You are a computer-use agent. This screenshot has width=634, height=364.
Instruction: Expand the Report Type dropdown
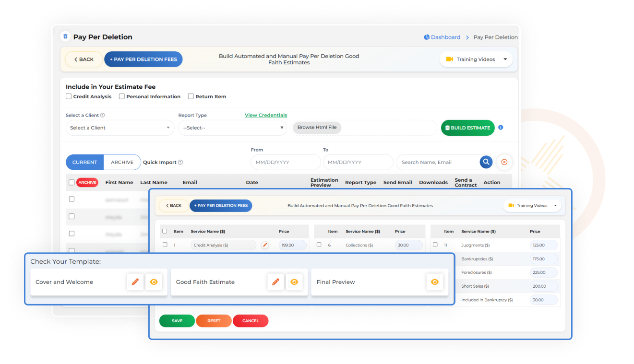pyautogui.click(x=232, y=128)
